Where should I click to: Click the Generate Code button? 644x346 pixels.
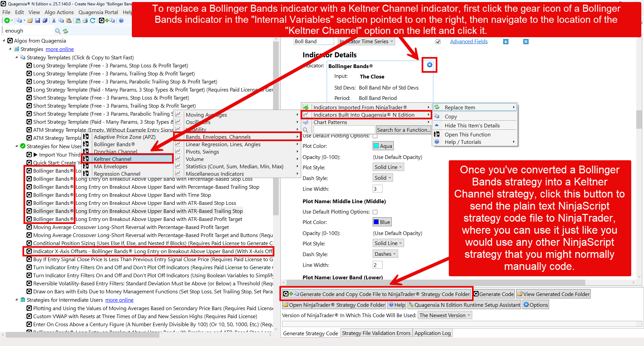click(x=494, y=294)
